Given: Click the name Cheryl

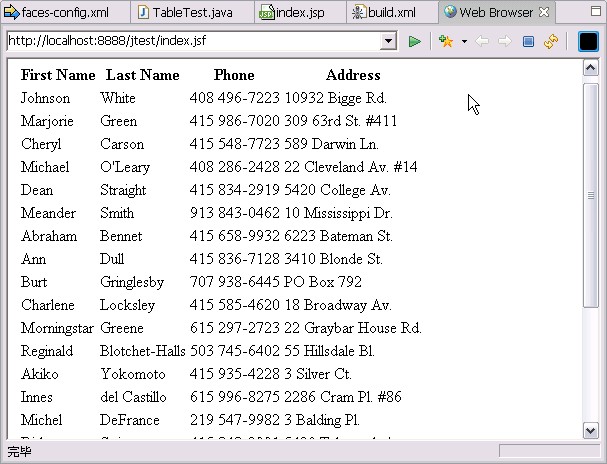Looking at the screenshot, I should (41, 144).
